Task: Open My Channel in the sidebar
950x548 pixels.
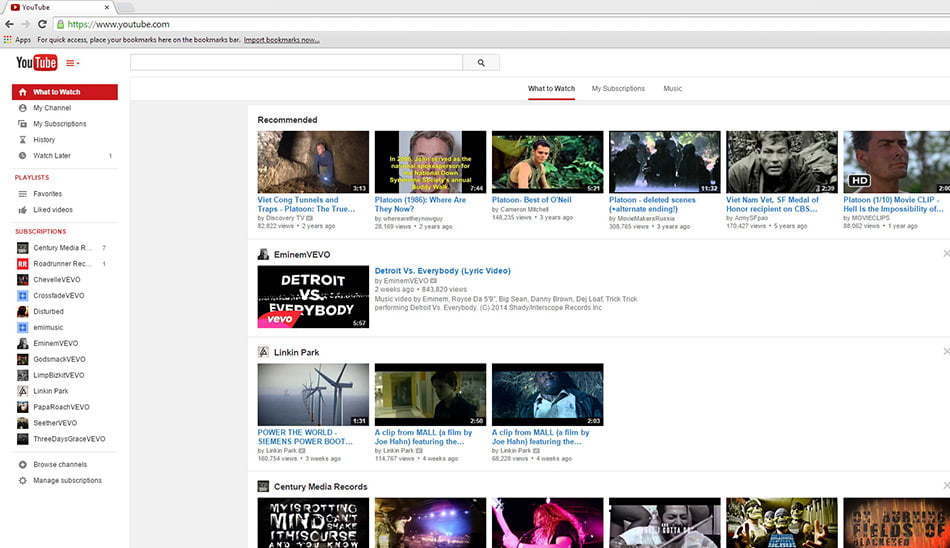Action: tap(52, 108)
